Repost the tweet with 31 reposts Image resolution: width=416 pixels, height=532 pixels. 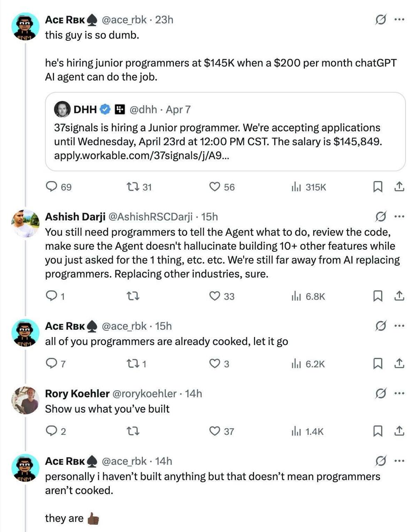point(133,187)
